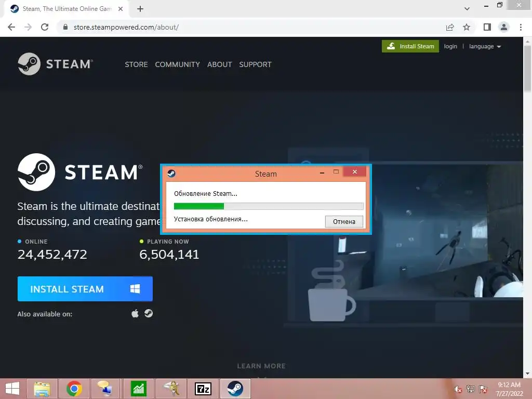Screen dimensions: 532x399
Task: Open the SUPPORT menu item
Action: 255,64
